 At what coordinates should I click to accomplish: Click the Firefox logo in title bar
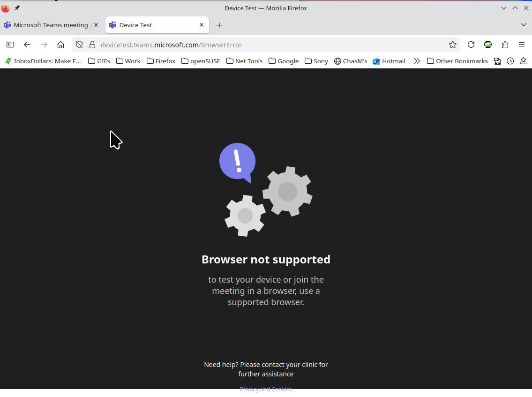(x=6, y=8)
